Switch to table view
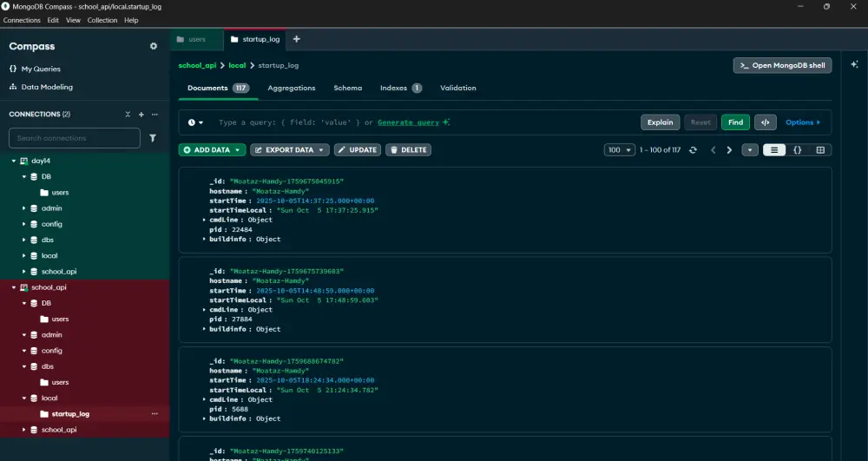 click(x=820, y=150)
